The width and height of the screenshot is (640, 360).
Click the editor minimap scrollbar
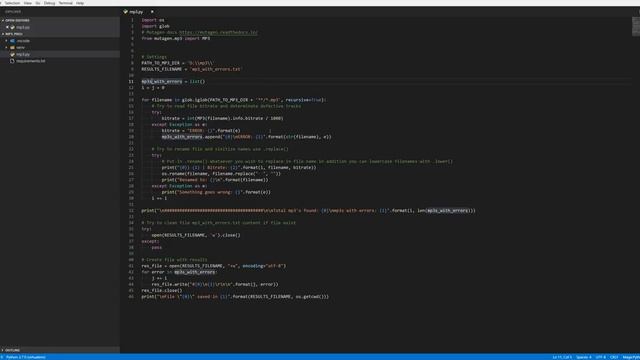[x=636, y=27]
